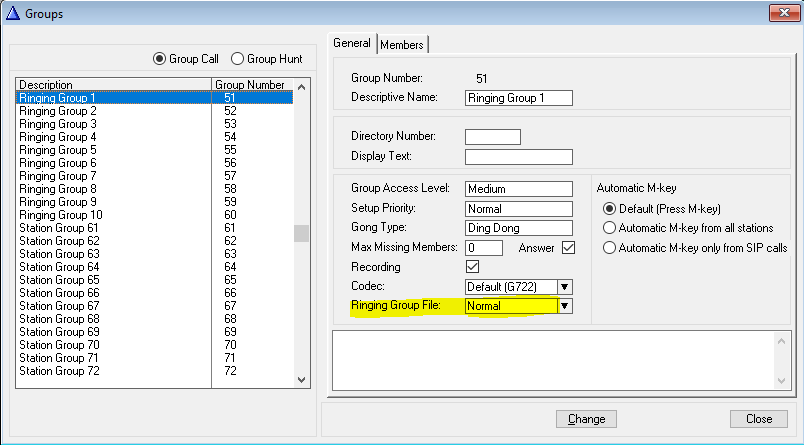Select Station Group 66 in list

pos(155,293)
